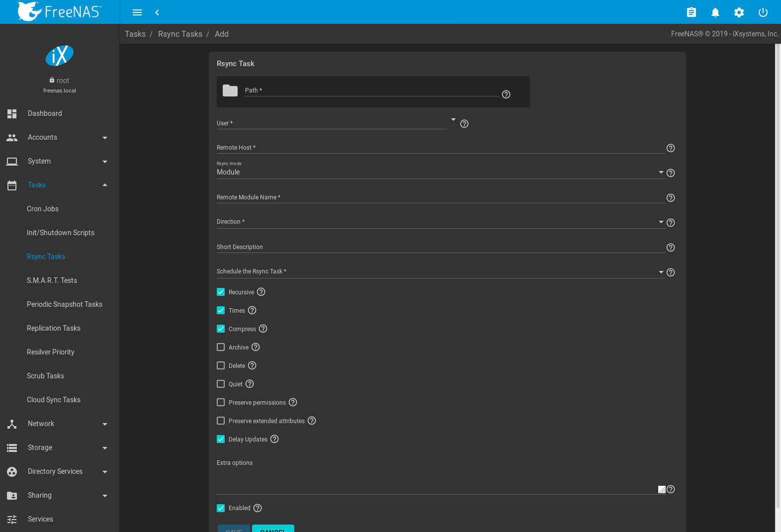The image size is (781, 532).
Task: Click help icon next to Recursive
Action: click(x=261, y=292)
